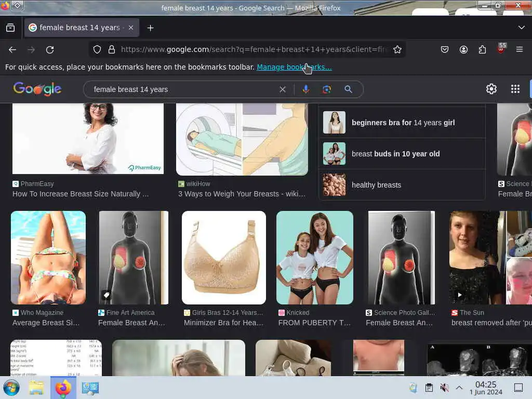Open the Windows Start button
The height and width of the screenshot is (399, 532).
(x=11, y=388)
